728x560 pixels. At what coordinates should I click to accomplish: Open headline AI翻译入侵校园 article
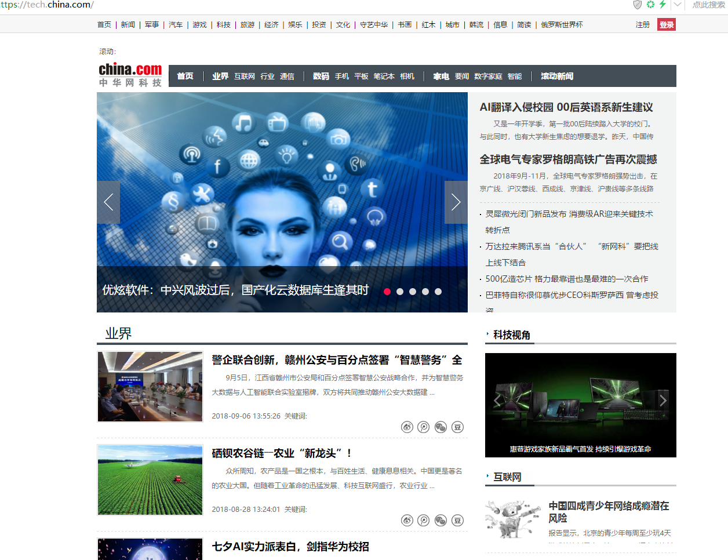tap(566, 107)
